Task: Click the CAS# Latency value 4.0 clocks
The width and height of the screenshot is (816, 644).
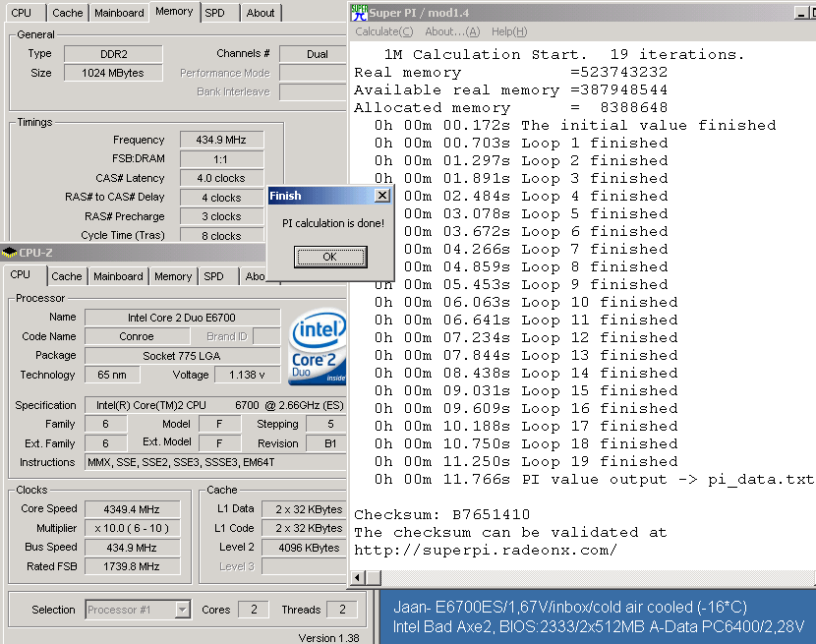Action: [221, 178]
